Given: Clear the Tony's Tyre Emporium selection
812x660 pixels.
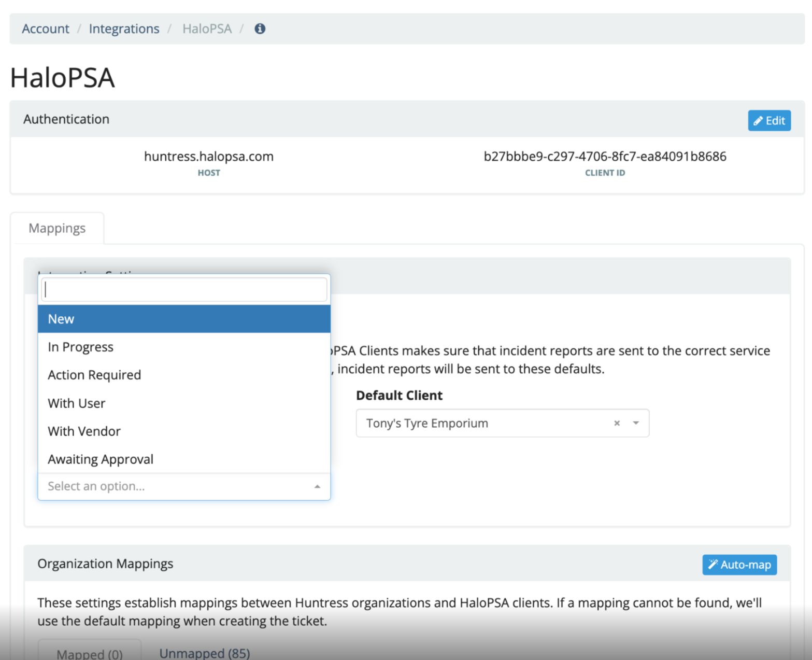Looking at the screenshot, I should coord(617,423).
